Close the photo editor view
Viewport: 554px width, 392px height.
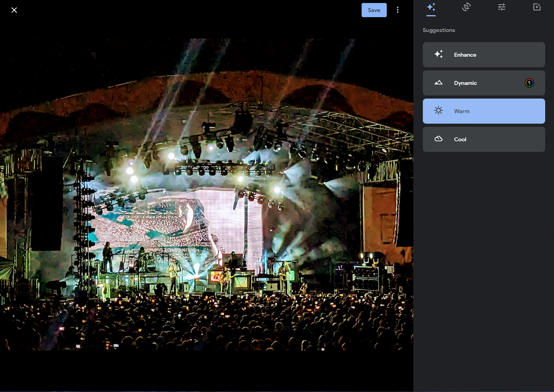(14, 10)
